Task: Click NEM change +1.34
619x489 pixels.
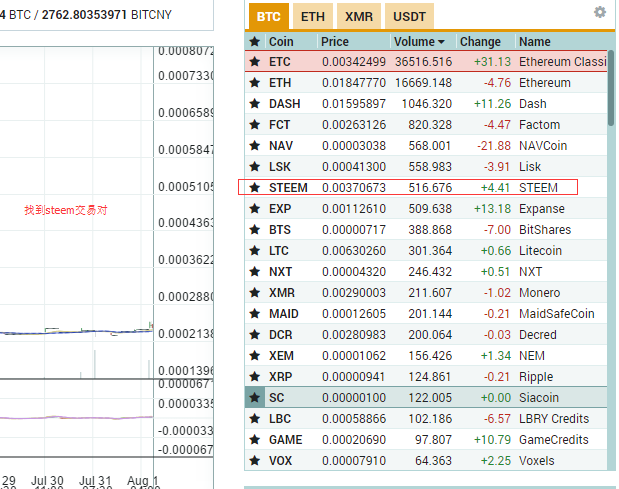Action: (496, 356)
